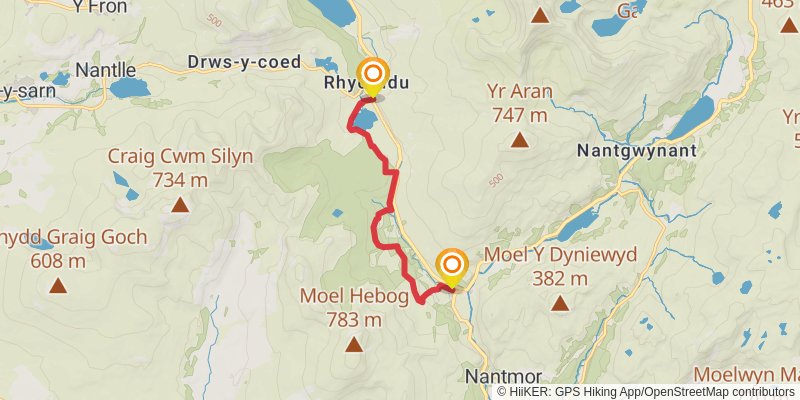Select the Moel Hebog peak triangle icon
The image size is (800, 400).
(x=354, y=345)
